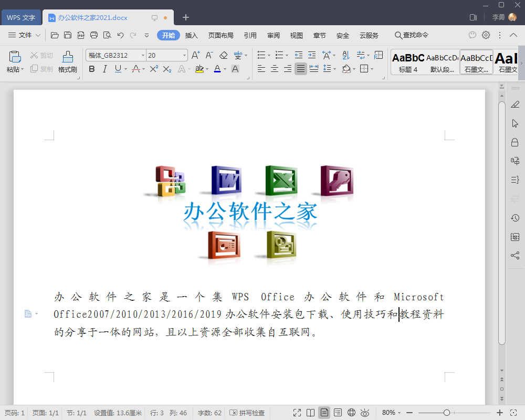Apply subscript formatting
The height and width of the screenshot is (420, 525).
click(x=167, y=69)
